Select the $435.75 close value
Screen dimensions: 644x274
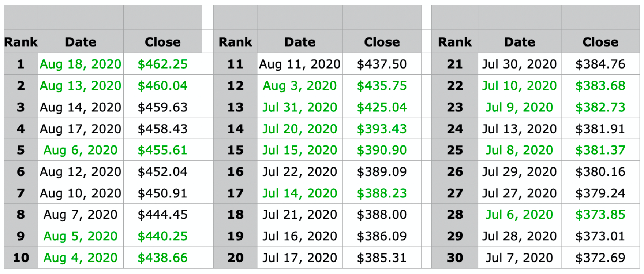point(382,86)
